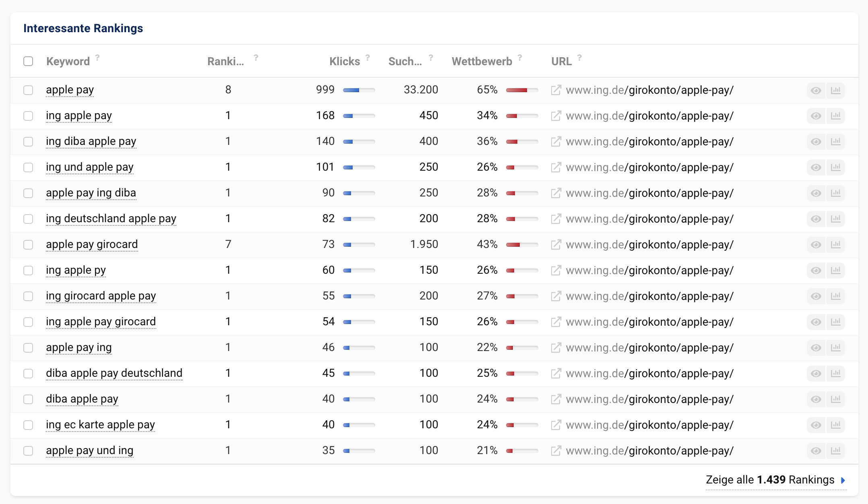Image resolution: width=868 pixels, height=504 pixels.
Task: Show chart history icon for 'ing ec karte apple pay' row
Action: (x=836, y=425)
